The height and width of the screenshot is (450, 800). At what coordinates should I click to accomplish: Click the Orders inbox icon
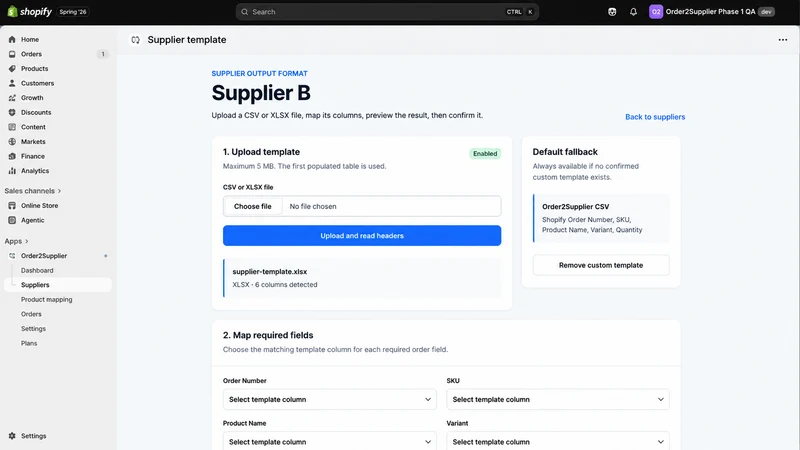12,54
